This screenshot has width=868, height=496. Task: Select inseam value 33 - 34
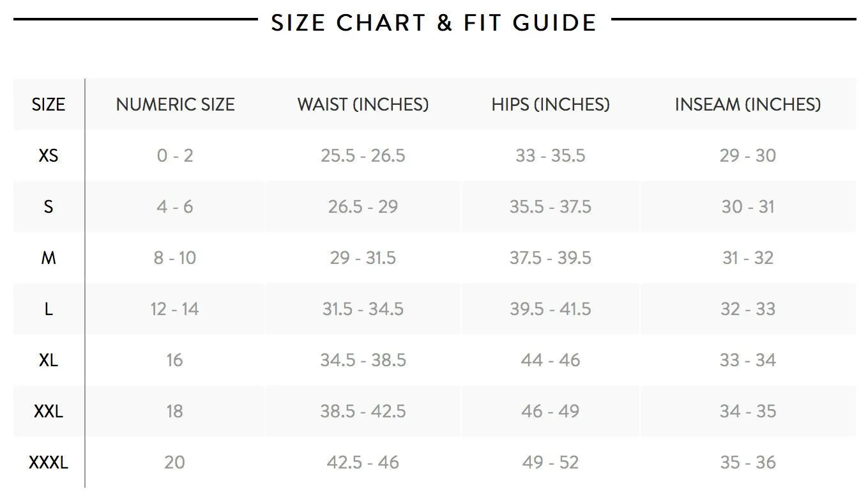[x=748, y=360]
